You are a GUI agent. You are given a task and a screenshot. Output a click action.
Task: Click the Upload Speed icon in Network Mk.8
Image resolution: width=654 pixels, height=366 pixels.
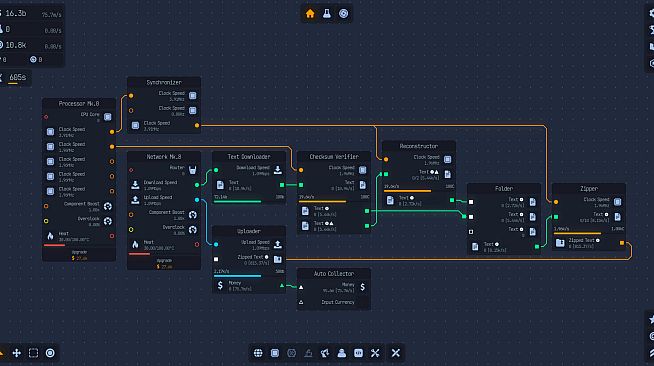click(135, 200)
